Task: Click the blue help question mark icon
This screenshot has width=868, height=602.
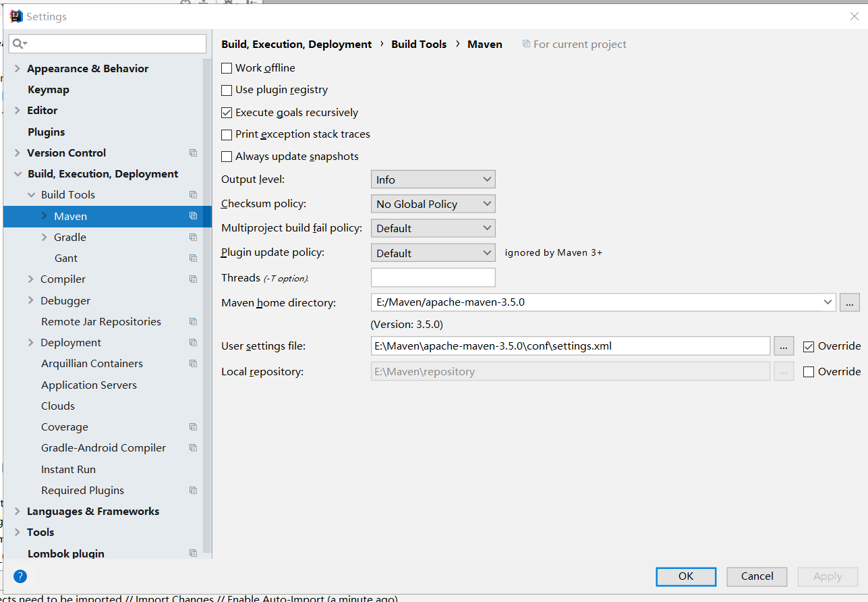Action: 20,576
